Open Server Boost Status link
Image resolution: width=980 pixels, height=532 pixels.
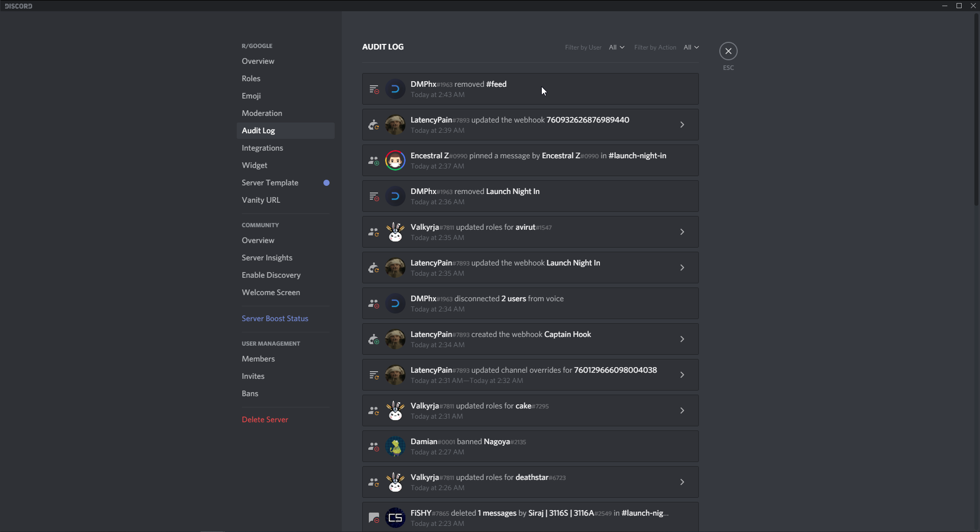tap(275, 319)
